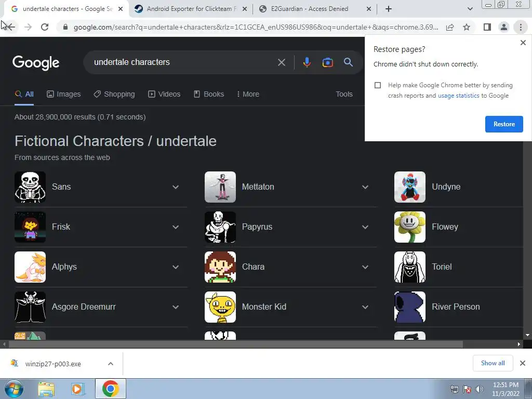The width and height of the screenshot is (532, 399).
Task: Close the Restore pages popup
Action: pos(523,43)
